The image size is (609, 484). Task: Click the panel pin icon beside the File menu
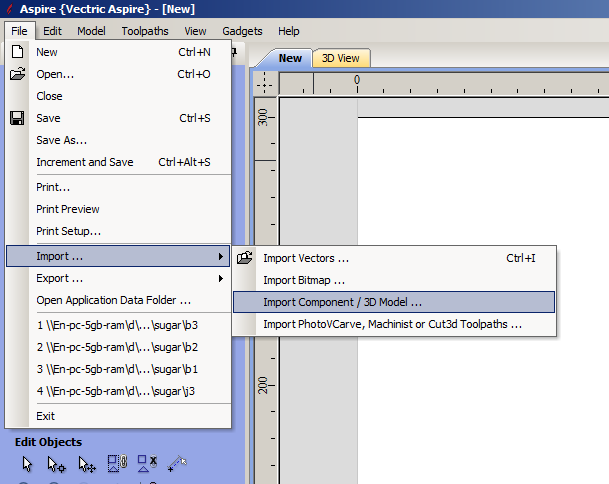tap(233, 52)
